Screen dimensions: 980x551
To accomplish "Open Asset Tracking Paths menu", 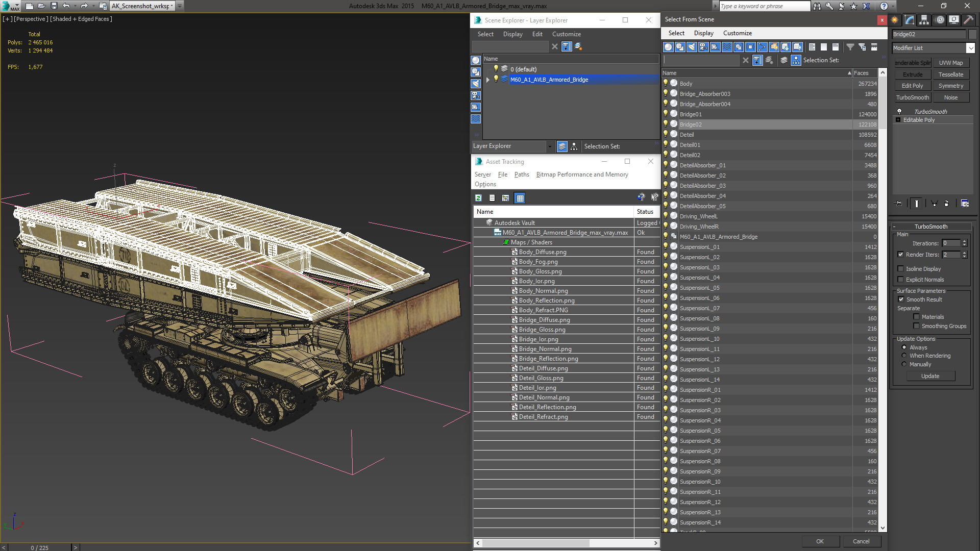I will tap(522, 174).
